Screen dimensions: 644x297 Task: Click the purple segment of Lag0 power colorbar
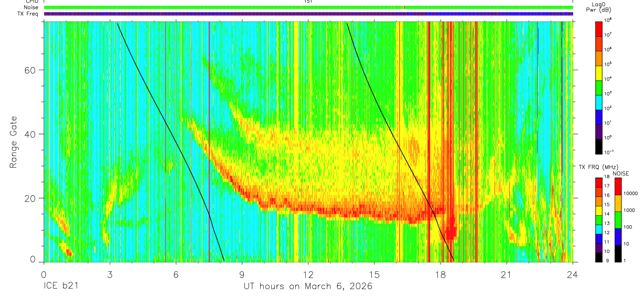pyautogui.click(x=599, y=131)
